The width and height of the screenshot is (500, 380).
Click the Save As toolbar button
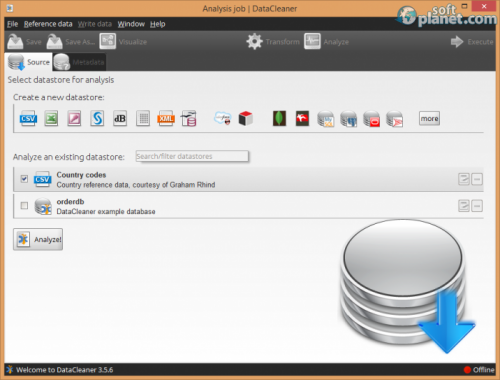click(x=71, y=42)
